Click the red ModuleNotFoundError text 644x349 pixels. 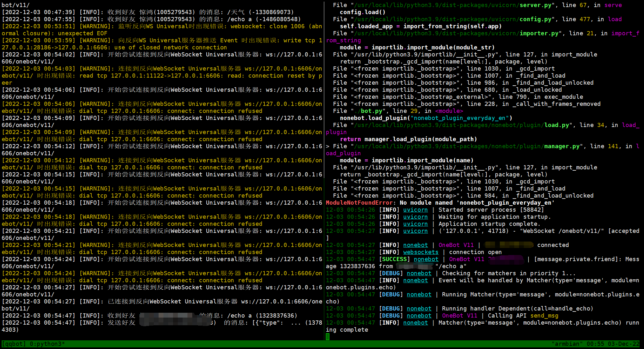[359, 203]
